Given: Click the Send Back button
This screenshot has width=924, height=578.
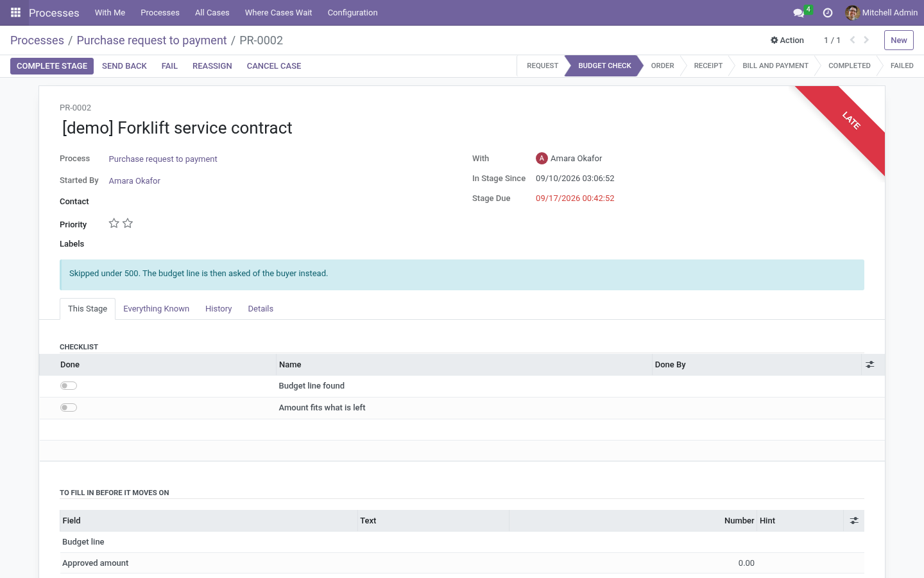Looking at the screenshot, I should pyautogui.click(x=124, y=66).
